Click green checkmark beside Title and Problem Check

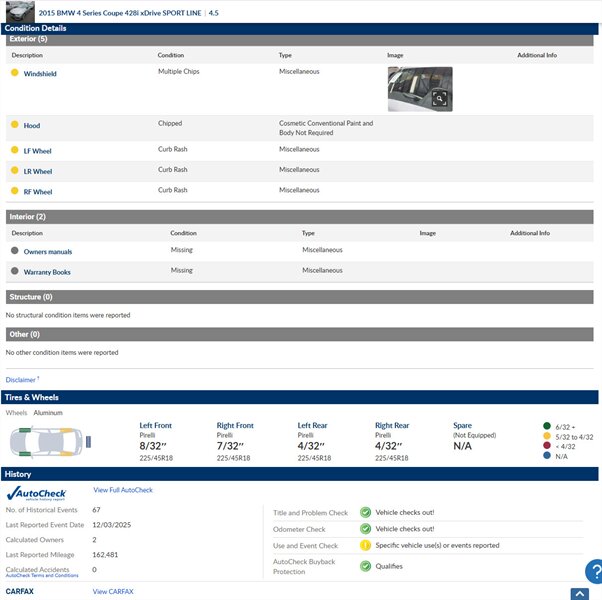pos(366,512)
